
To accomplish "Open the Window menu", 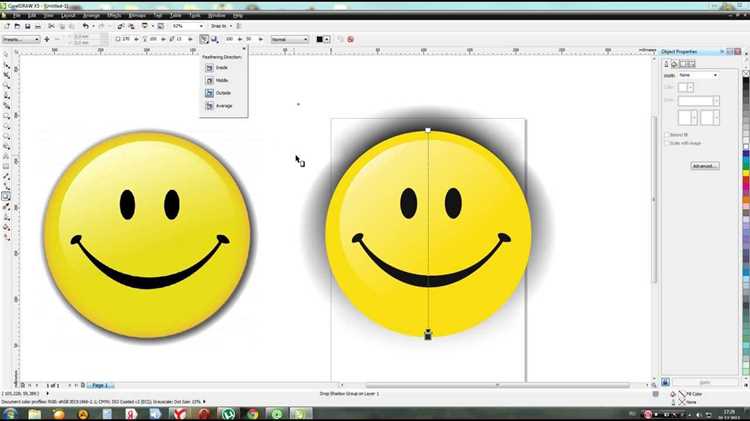I will (216, 16).
